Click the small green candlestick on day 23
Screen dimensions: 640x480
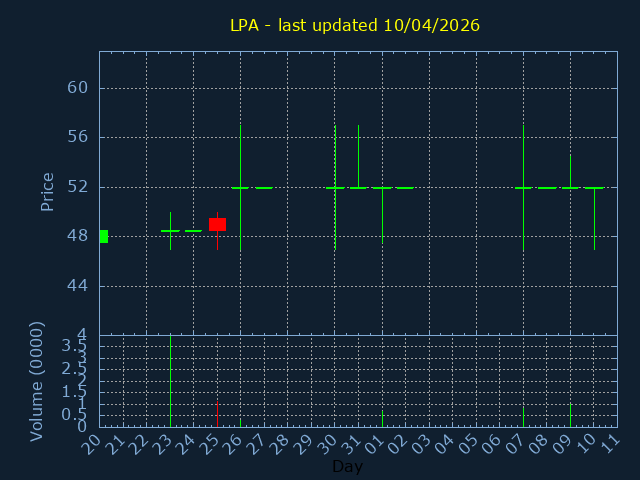pos(170,231)
